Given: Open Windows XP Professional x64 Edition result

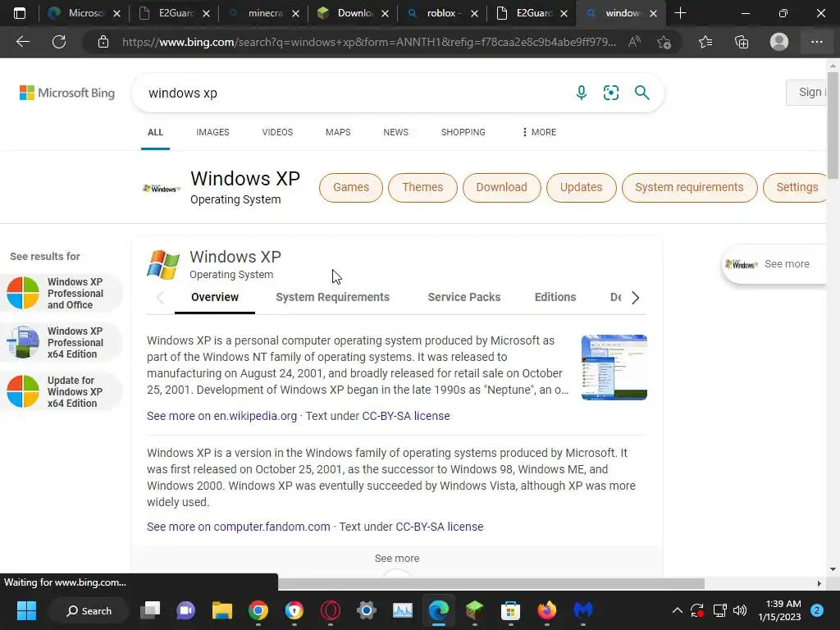Looking at the screenshot, I should (62, 342).
